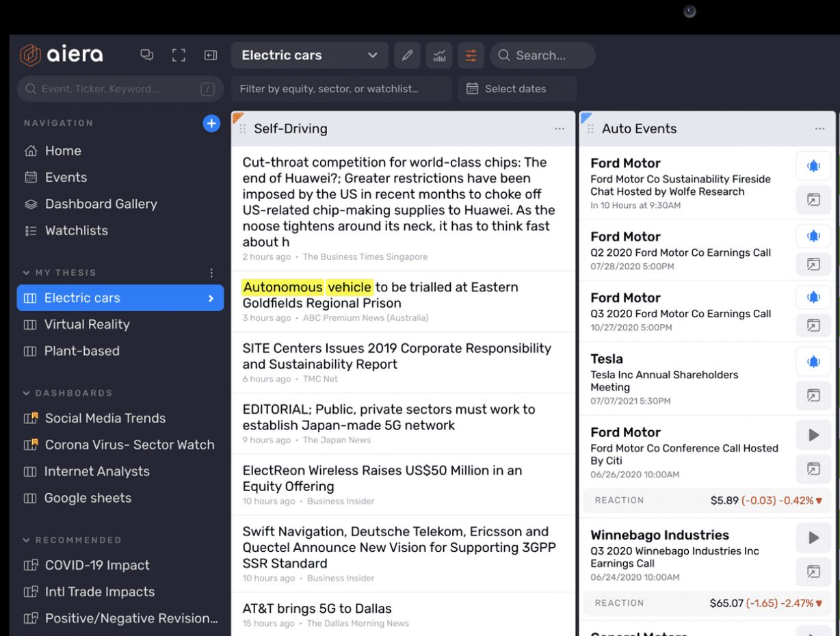Image resolution: width=840 pixels, height=636 pixels.
Task: Open the chat bubbles icon near logo
Action: (x=147, y=55)
